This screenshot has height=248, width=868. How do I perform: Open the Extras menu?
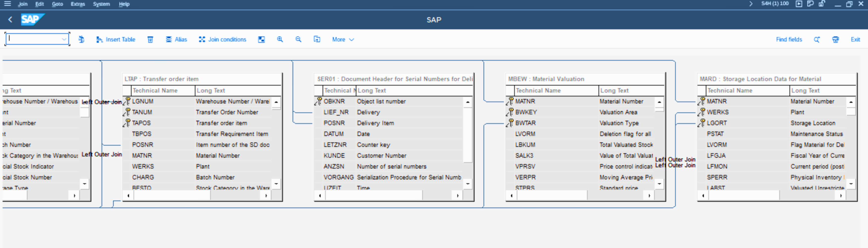[77, 4]
